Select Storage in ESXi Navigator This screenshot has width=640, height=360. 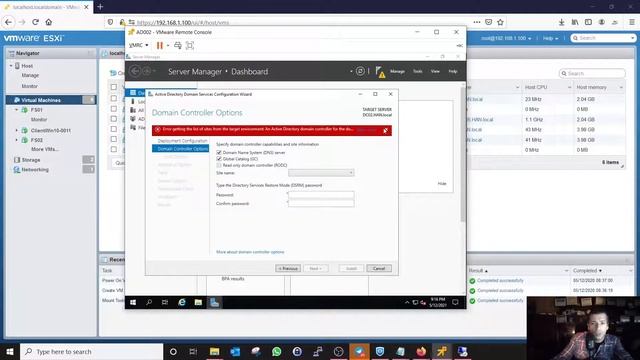31,160
